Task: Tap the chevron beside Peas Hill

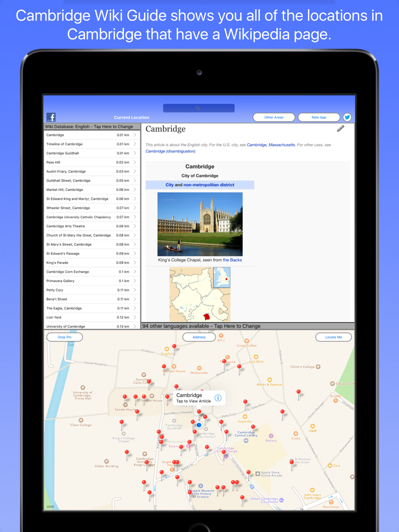Action: pyautogui.click(x=135, y=162)
